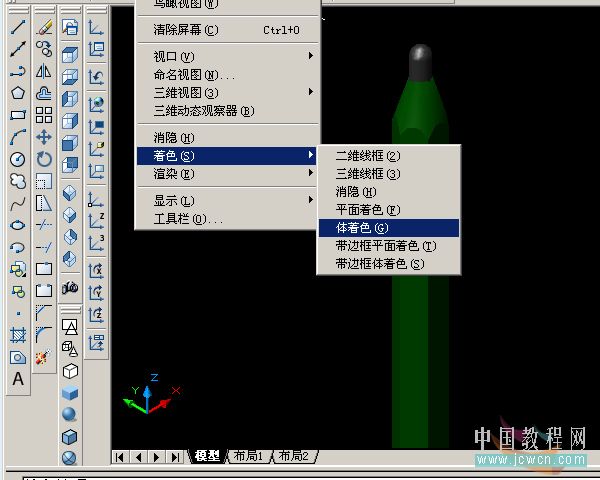The height and width of the screenshot is (480, 600).
Task: Select the Trim tool
Action: tap(44, 225)
